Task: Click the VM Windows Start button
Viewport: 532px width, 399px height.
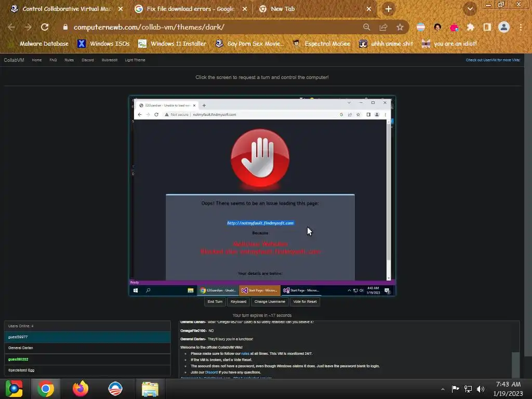Action: [x=136, y=290]
